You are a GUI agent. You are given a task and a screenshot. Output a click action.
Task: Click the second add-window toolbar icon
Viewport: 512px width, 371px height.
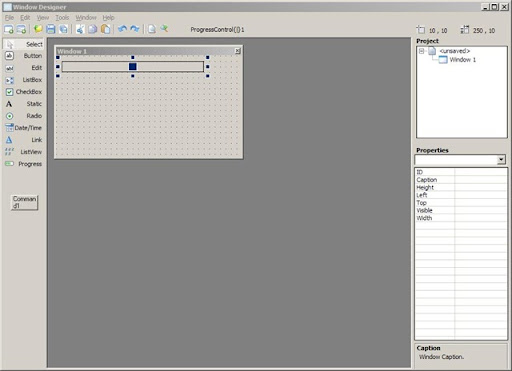[x=21, y=29]
